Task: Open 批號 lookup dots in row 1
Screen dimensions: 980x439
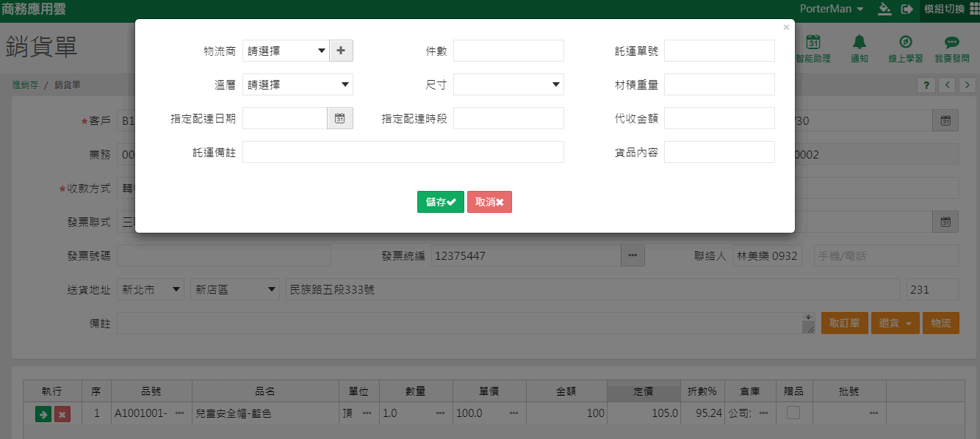Action: (873, 413)
